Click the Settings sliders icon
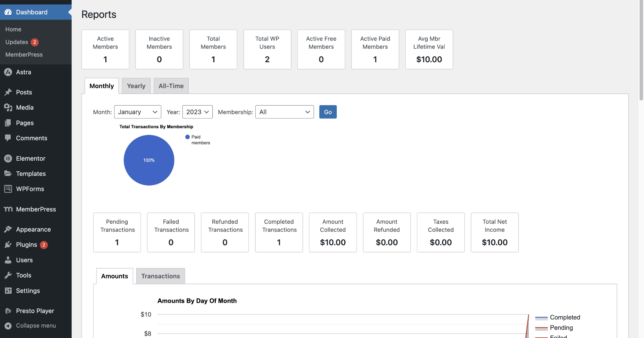 coord(8,291)
